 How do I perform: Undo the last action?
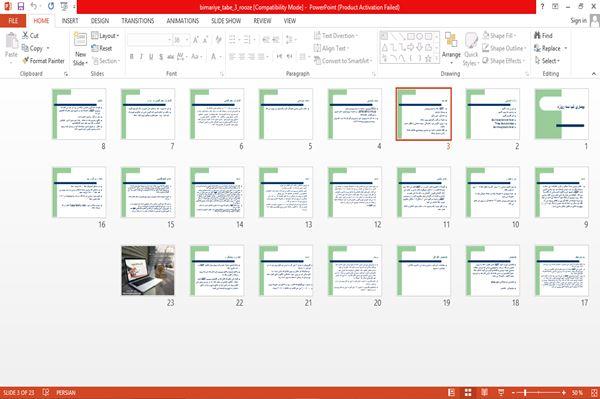[34, 6]
